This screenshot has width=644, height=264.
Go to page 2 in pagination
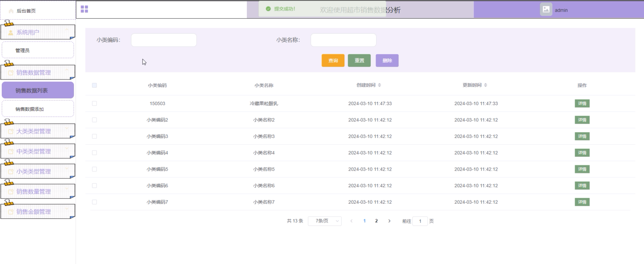377,221
